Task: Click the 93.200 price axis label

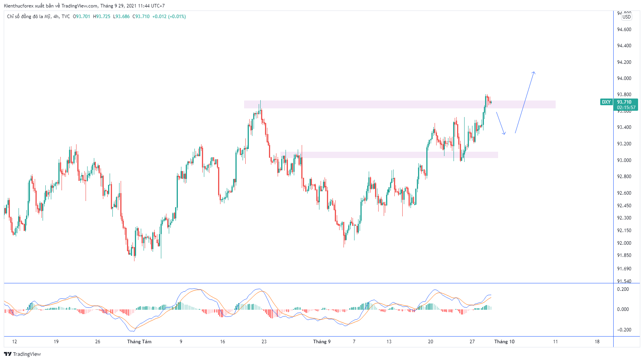Action: click(624, 144)
